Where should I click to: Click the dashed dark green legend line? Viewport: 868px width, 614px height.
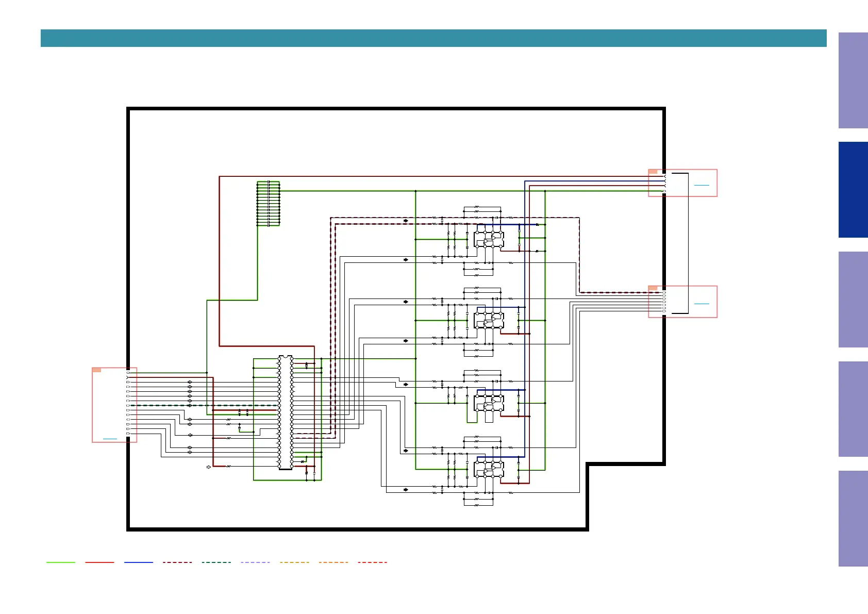(216, 562)
